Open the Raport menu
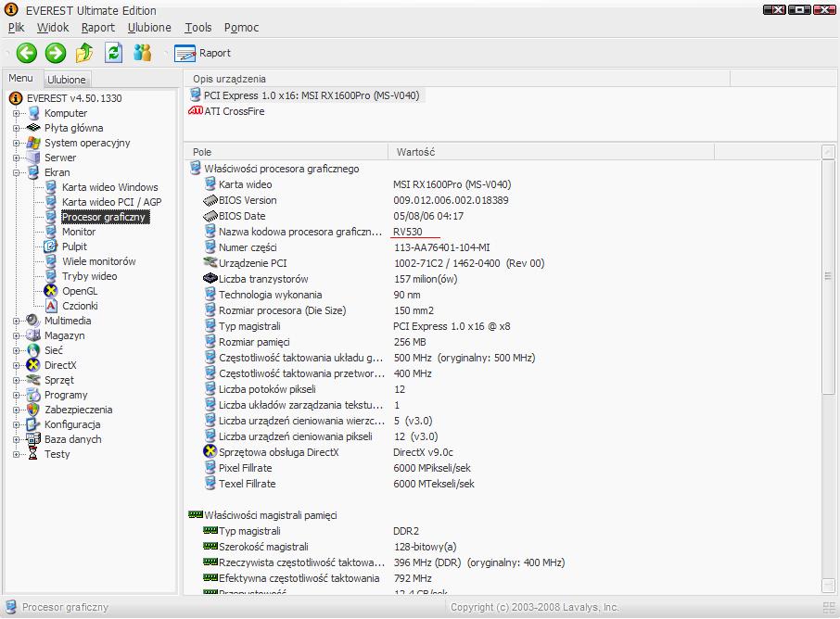 pyautogui.click(x=98, y=27)
